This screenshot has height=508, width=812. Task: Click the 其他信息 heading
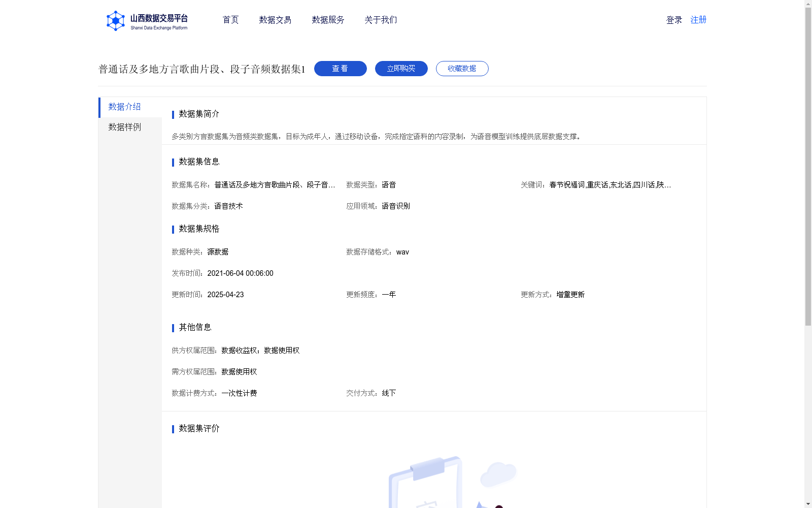(195, 327)
